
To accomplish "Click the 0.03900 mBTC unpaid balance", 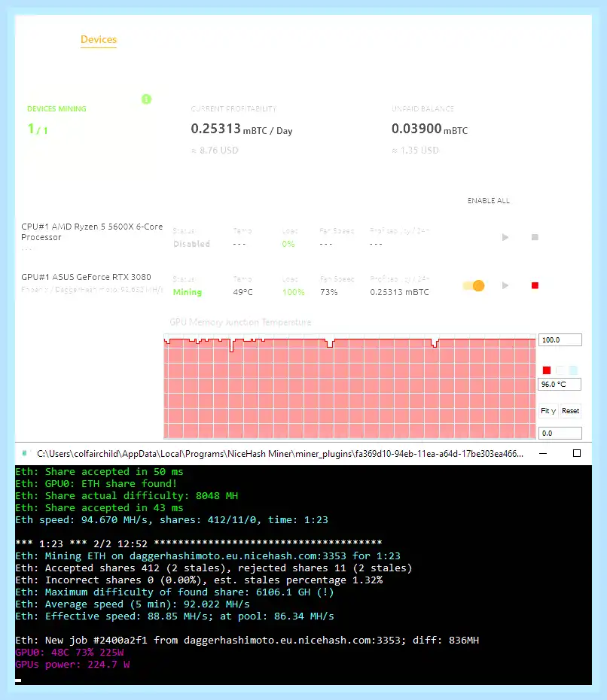I will 430,129.
